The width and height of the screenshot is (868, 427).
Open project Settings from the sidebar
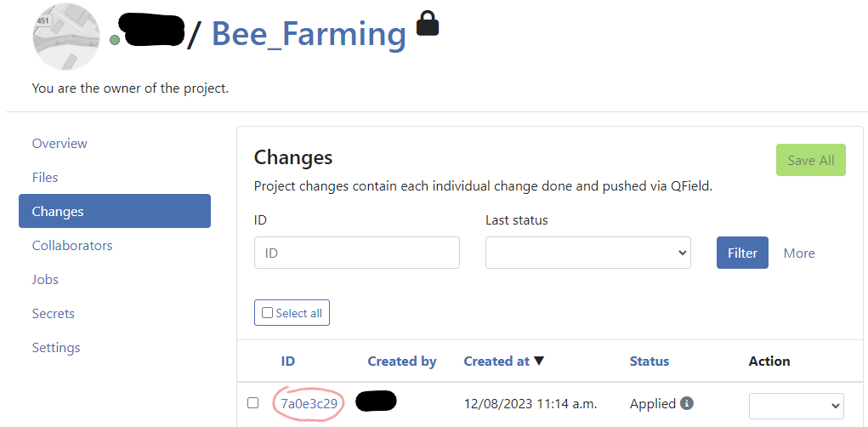pos(56,347)
